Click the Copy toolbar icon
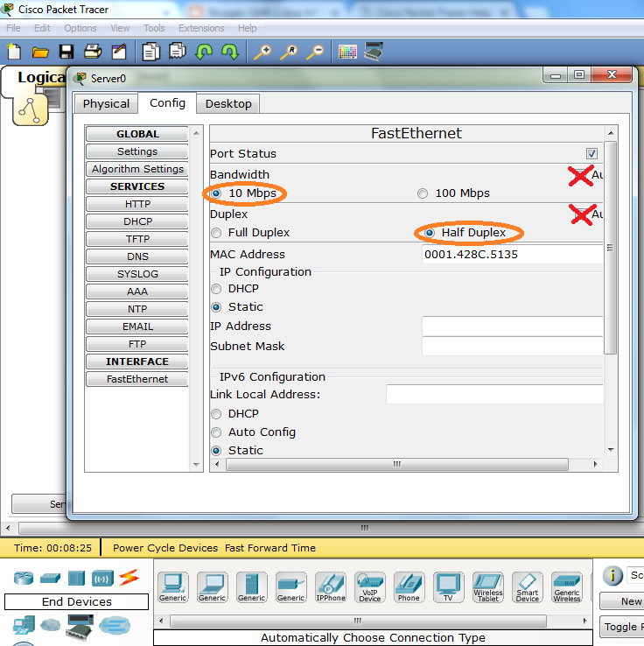The height and width of the screenshot is (646, 644). tap(151, 52)
